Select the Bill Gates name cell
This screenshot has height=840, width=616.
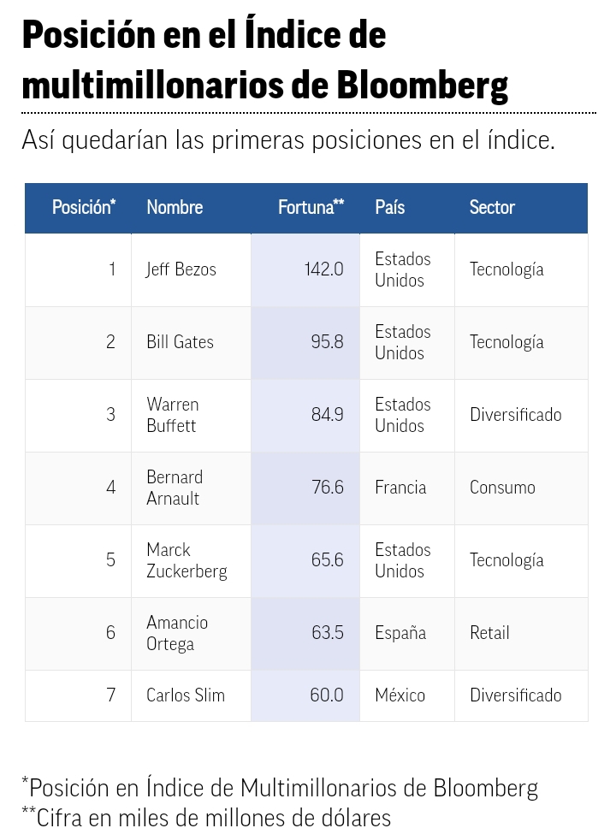point(180,342)
